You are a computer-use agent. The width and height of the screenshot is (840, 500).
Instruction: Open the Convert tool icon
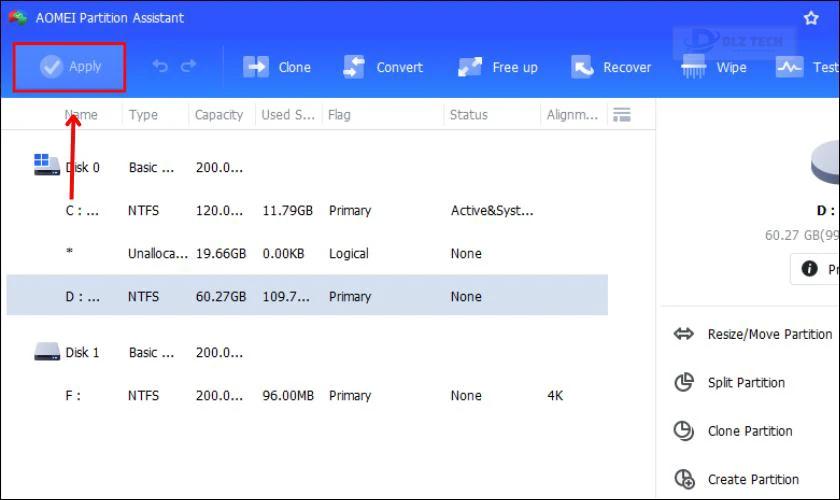[x=354, y=67]
